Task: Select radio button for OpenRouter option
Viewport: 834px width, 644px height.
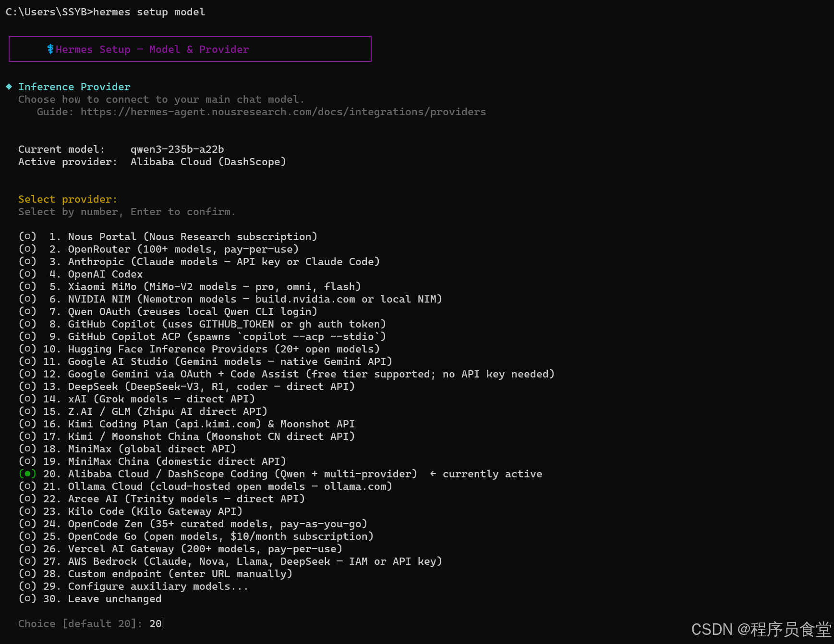Action: pyautogui.click(x=27, y=249)
